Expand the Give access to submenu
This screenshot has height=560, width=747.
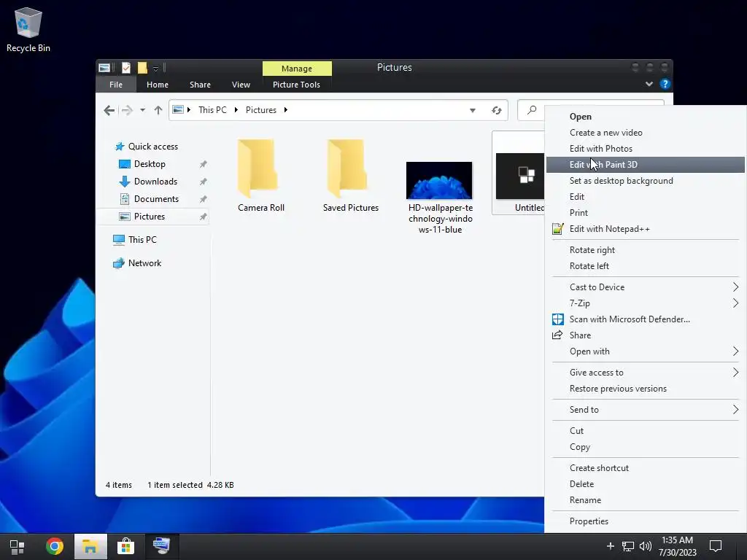(645, 373)
